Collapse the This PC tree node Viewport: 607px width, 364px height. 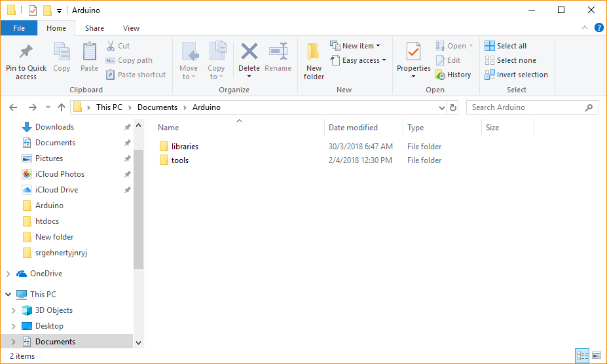tap(8, 295)
